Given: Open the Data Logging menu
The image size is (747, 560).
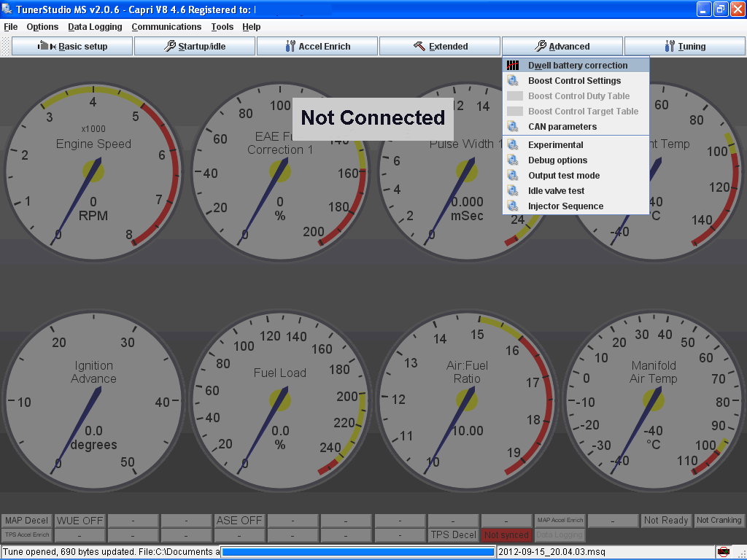Looking at the screenshot, I should tap(95, 27).
